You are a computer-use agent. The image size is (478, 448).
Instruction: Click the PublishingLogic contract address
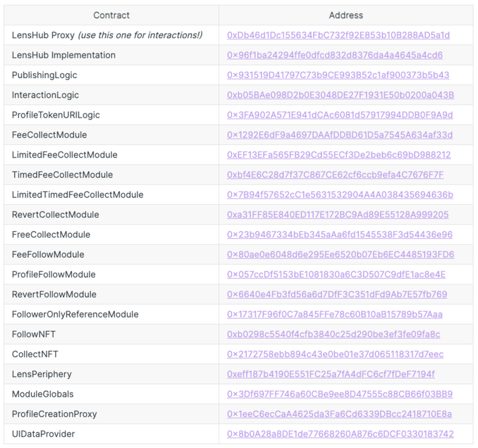tap(338, 75)
